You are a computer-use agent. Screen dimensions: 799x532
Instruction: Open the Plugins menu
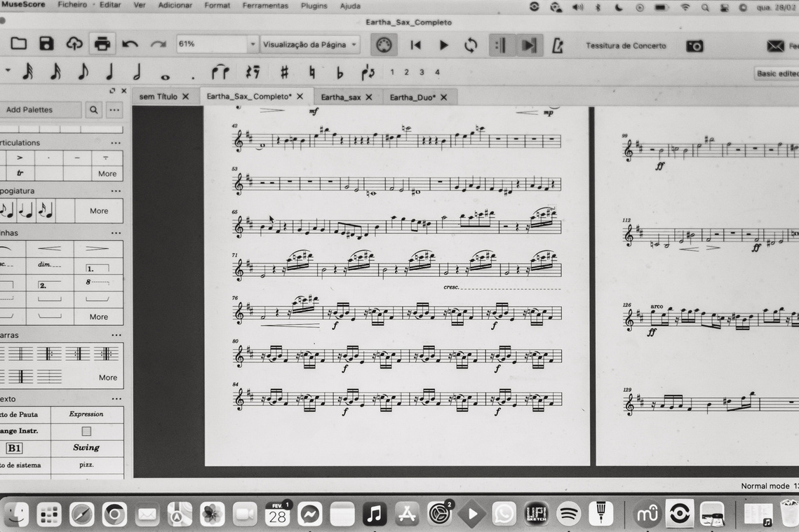click(x=314, y=6)
